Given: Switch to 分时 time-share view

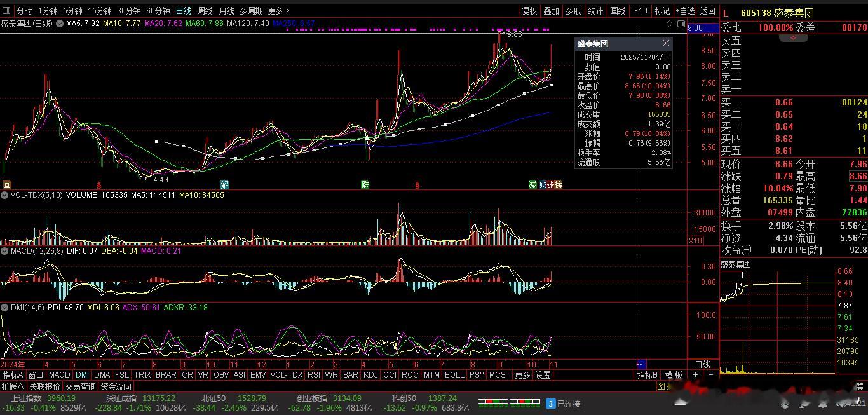Looking at the screenshot, I should pos(24,11).
